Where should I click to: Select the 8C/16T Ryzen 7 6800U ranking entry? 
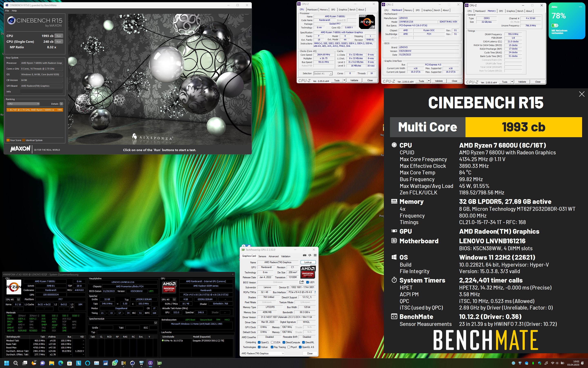35,110
